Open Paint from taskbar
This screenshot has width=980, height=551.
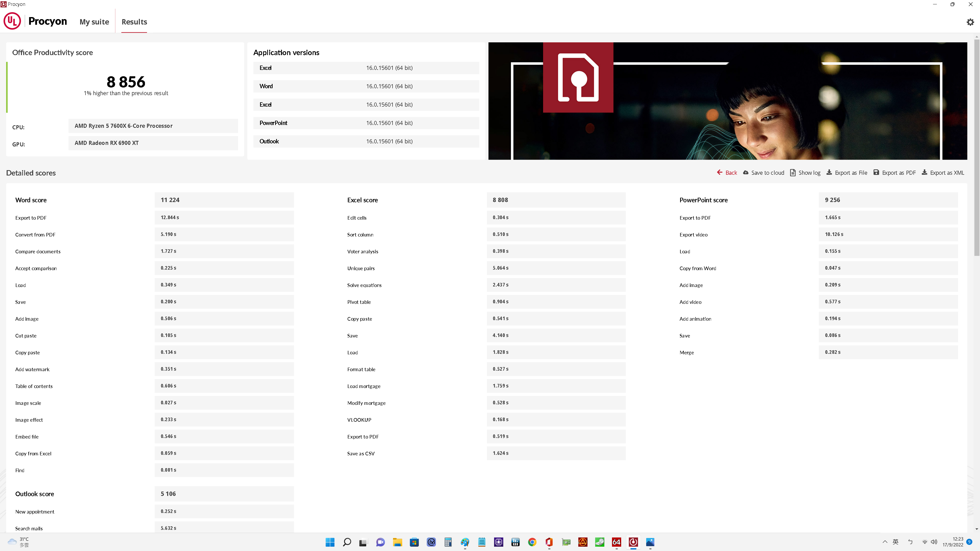click(464, 542)
